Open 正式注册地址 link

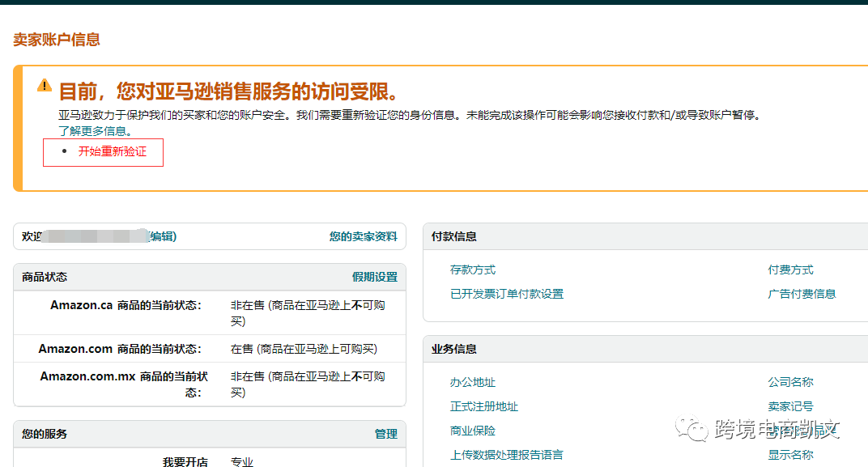484,406
